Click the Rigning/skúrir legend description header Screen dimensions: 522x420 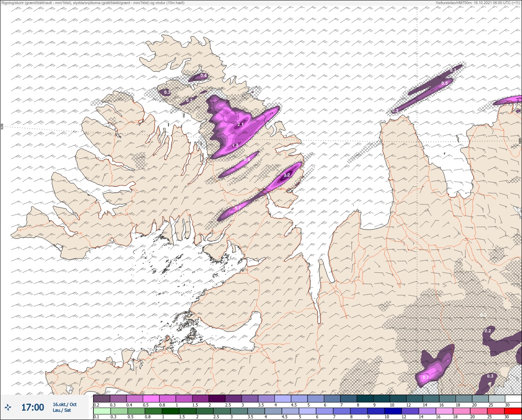click(x=93, y=3)
